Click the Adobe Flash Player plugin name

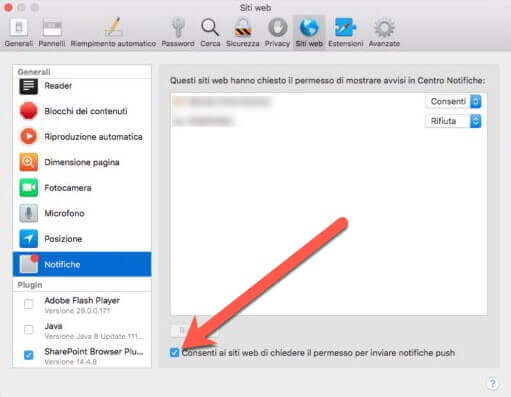point(82,300)
